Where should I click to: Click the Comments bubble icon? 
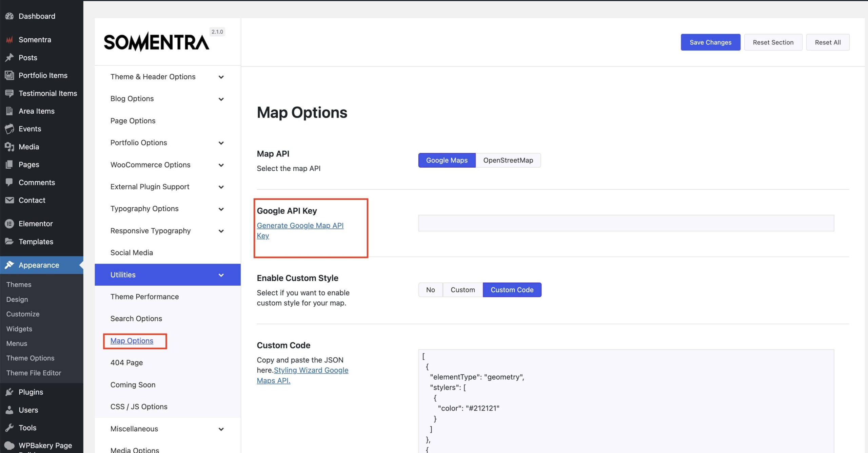pos(9,182)
